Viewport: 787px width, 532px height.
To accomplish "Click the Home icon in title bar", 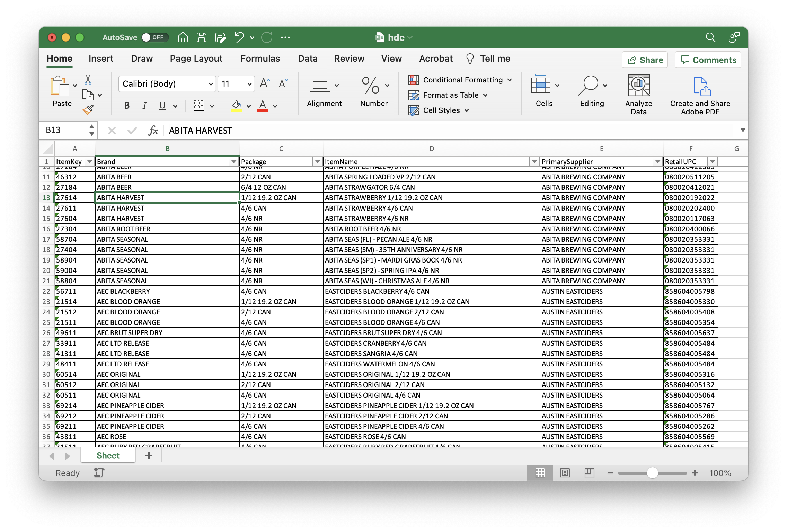I will 183,37.
